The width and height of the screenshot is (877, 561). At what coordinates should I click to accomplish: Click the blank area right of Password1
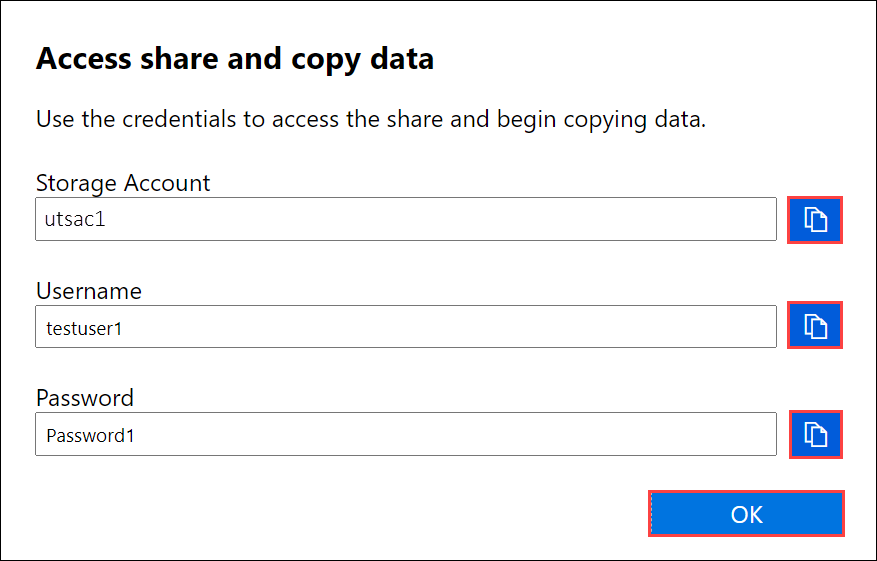455,434
